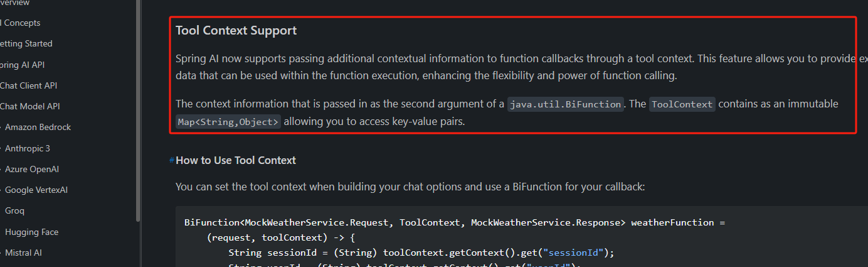868x267 pixels.
Task: Click the ToolContext inline code in the paragraph
Action: (682, 104)
